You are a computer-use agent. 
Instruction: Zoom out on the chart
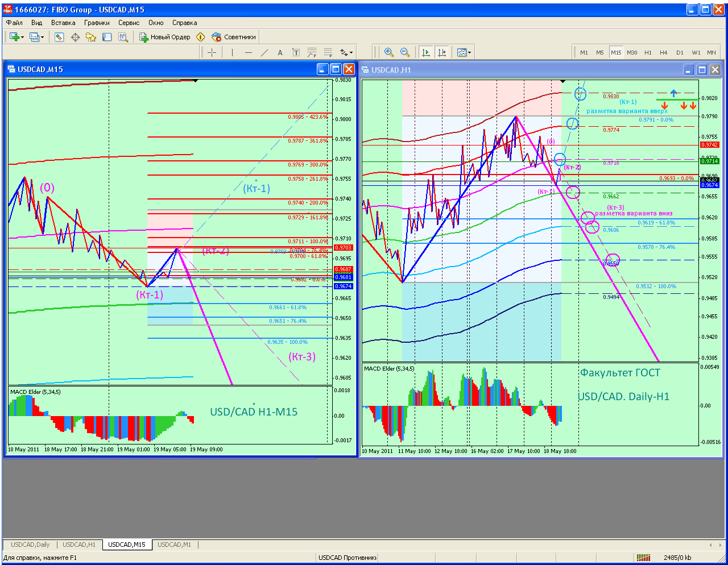pyautogui.click(x=405, y=52)
